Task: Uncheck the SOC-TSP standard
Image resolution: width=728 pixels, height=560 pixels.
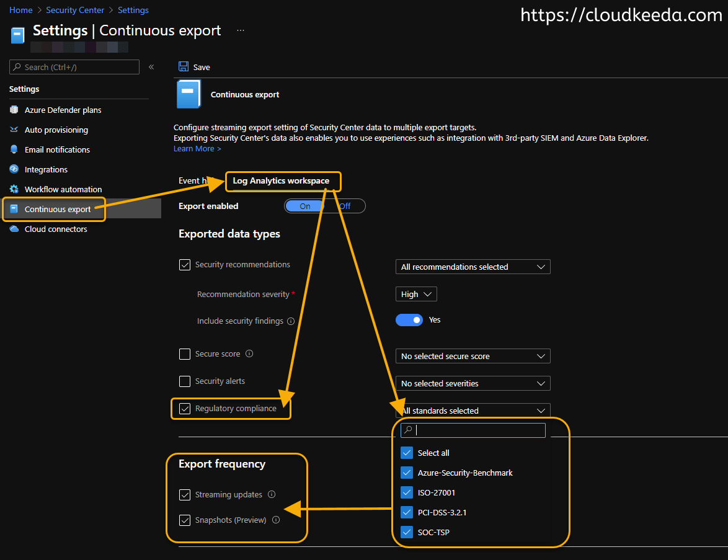Action: [407, 532]
